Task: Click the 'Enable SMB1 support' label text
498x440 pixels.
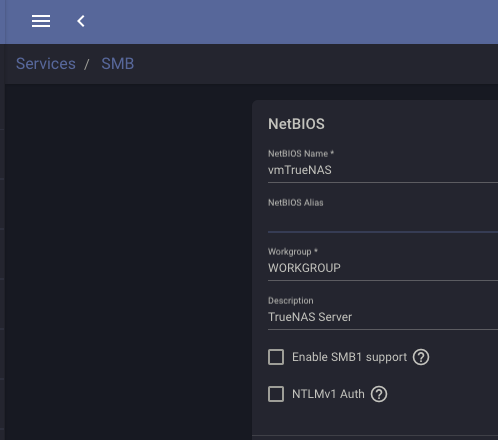Action: 349,357
